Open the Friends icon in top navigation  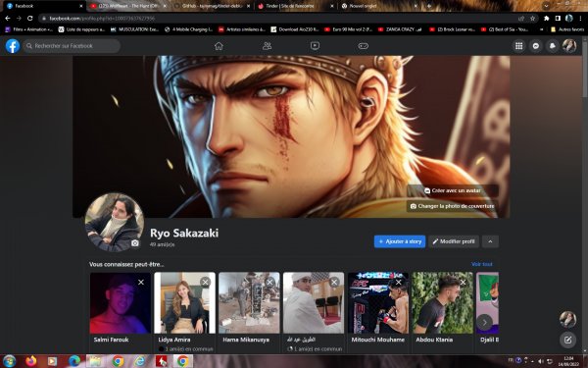pyautogui.click(x=267, y=46)
